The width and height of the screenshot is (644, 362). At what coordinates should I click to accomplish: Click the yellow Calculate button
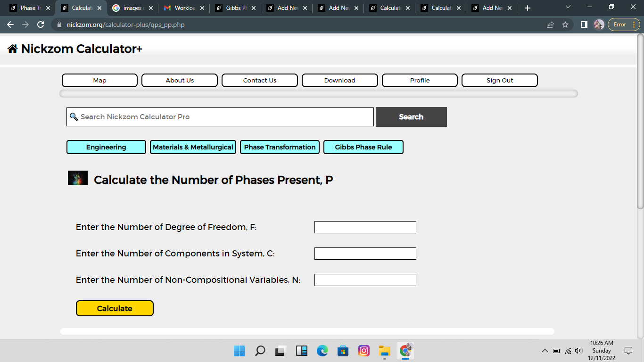point(115,308)
